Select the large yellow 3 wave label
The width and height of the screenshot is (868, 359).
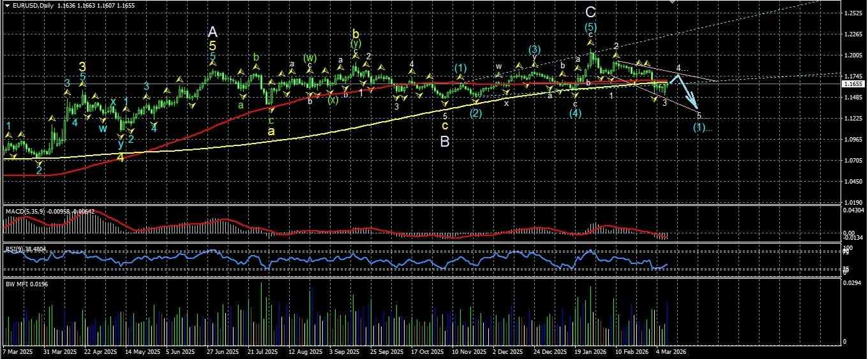pos(82,66)
